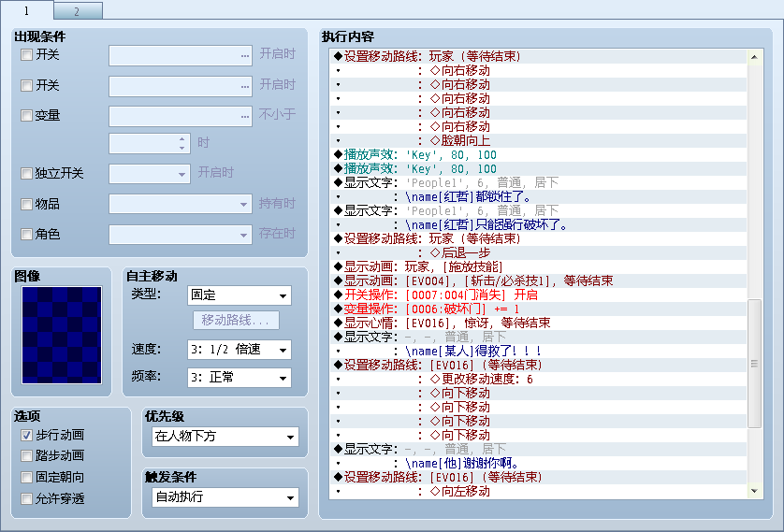Click the 移动路线... button
Screen dimensions: 784x532
[236, 320]
